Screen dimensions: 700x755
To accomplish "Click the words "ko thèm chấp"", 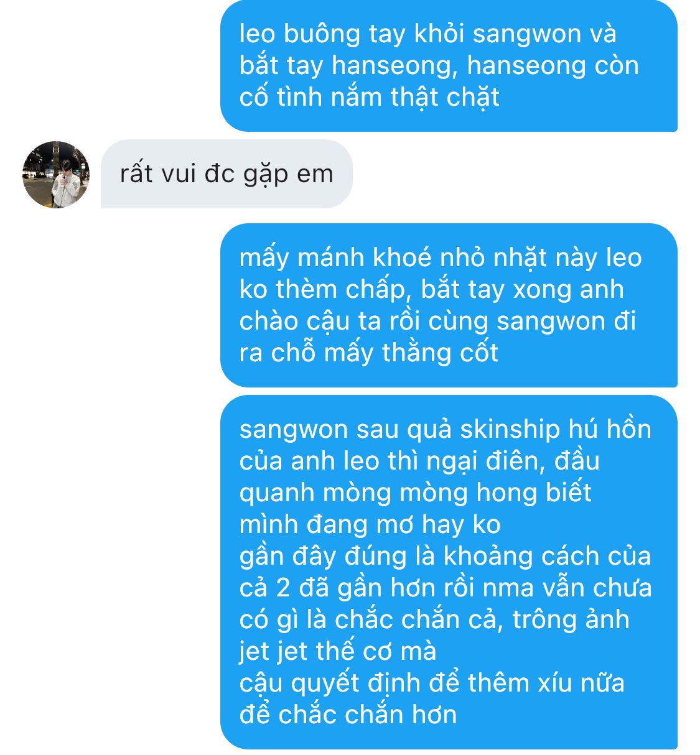I will tap(322, 289).
